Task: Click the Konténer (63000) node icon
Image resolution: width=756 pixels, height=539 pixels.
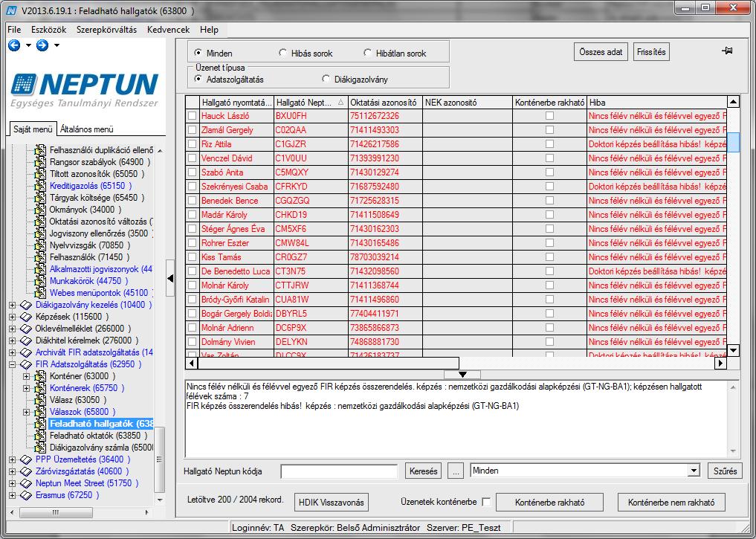Action: (41, 376)
